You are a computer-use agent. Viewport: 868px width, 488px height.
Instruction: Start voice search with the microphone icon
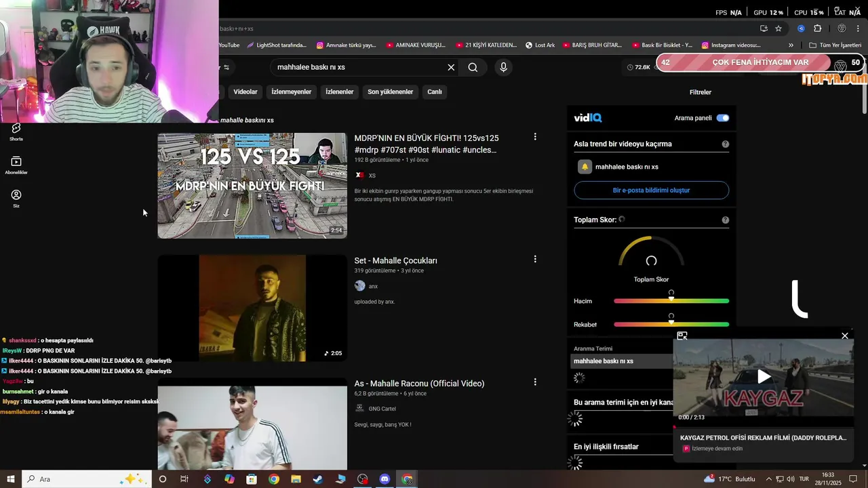pyautogui.click(x=503, y=67)
